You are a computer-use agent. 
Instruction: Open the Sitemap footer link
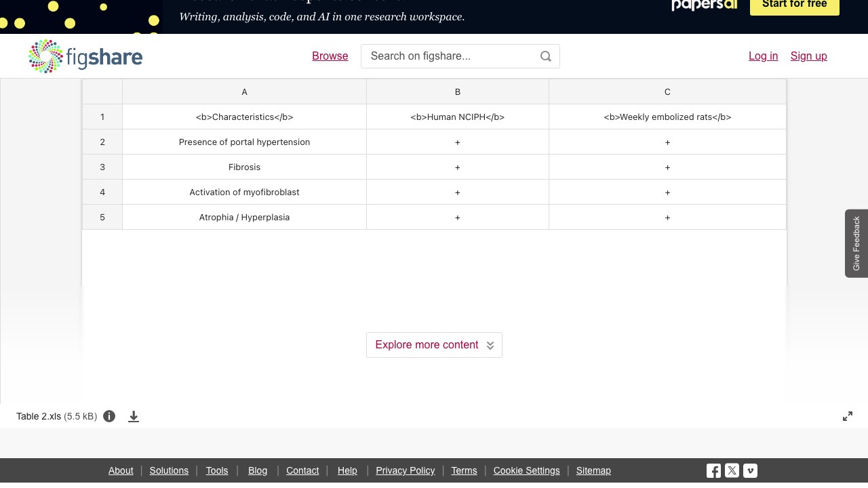click(593, 470)
